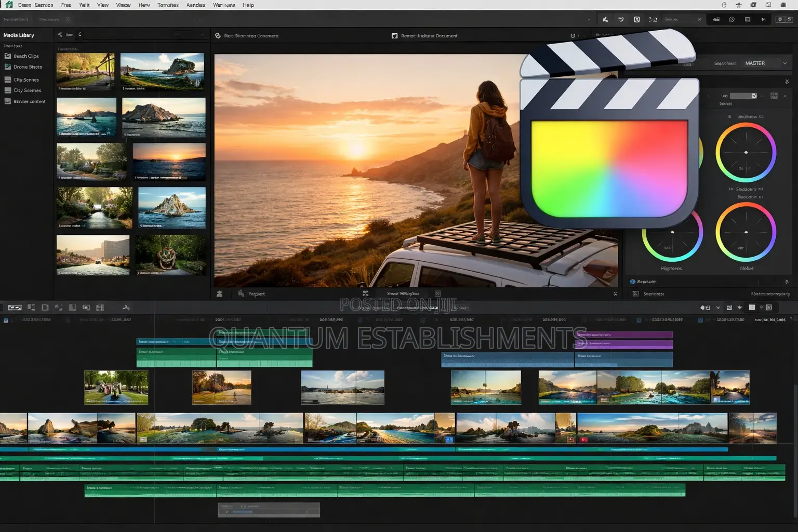Click the square panel icon next to the gauge icon
The height and width of the screenshot is (532, 798).
pyautogui.click(x=748, y=19)
